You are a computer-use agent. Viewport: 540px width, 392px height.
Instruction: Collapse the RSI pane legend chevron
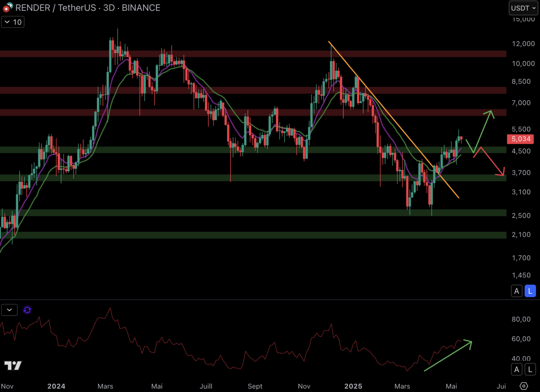coord(9,310)
